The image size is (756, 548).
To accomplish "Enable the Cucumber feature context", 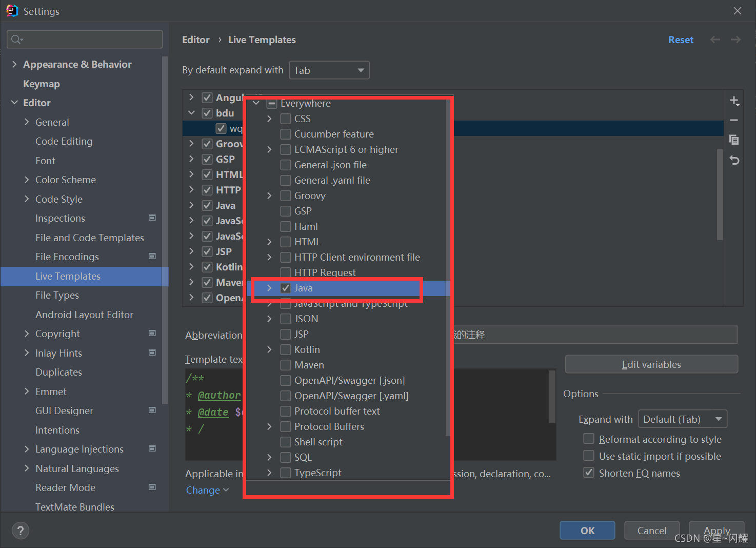I will pos(286,134).
